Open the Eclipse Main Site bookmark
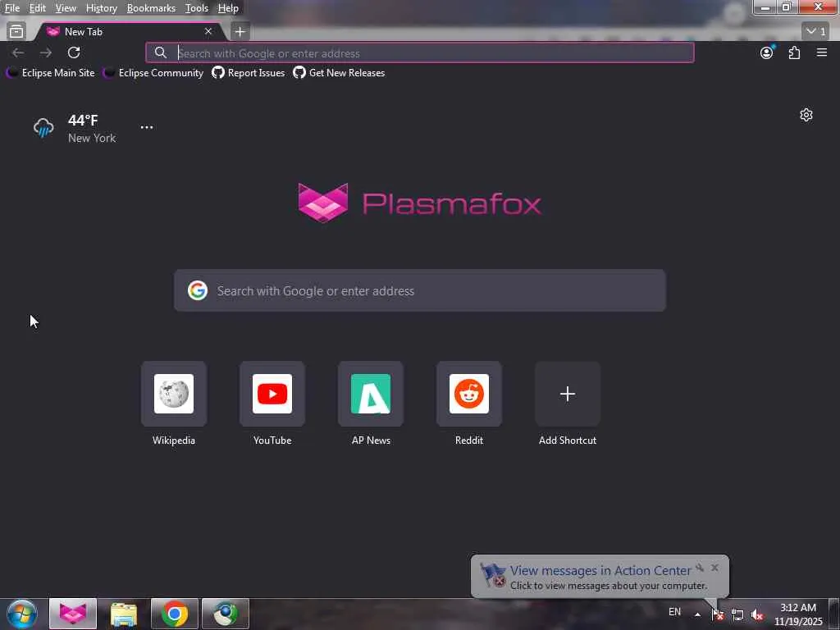The image size is (840, 630). tap(50, 73)
